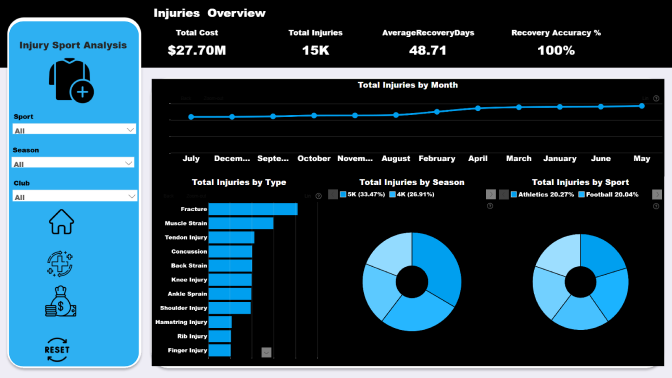Select the Fracture bar in chart

(253, 209)
